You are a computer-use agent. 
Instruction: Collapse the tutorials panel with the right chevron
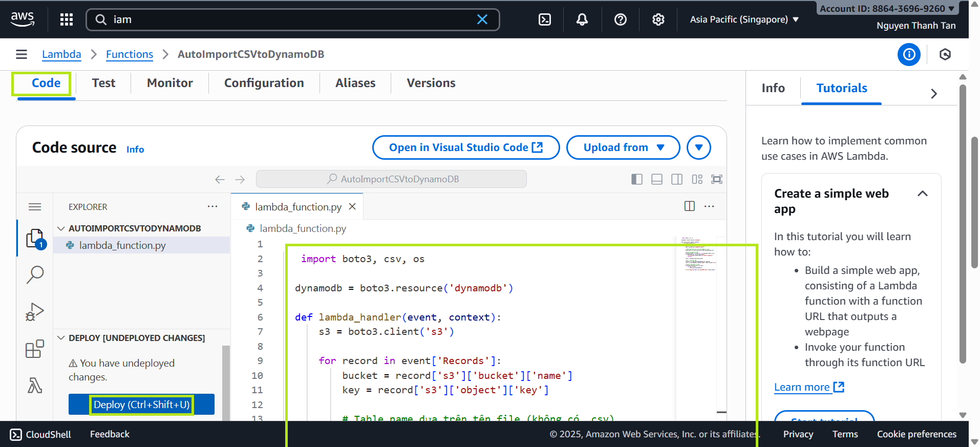coord(934,94)
